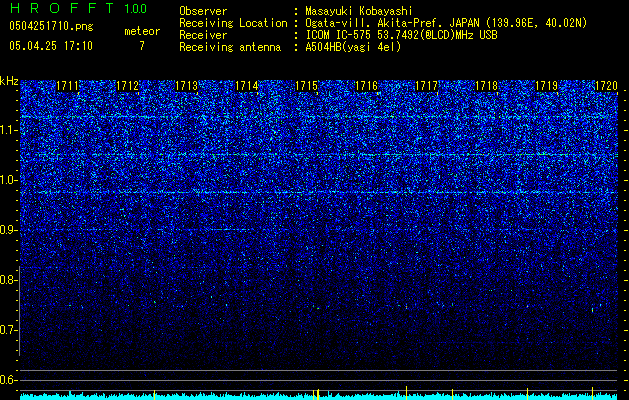Click the 1712 time axis label
The height and width of the screenshot is (400, 629).
(x=128, y=86)
